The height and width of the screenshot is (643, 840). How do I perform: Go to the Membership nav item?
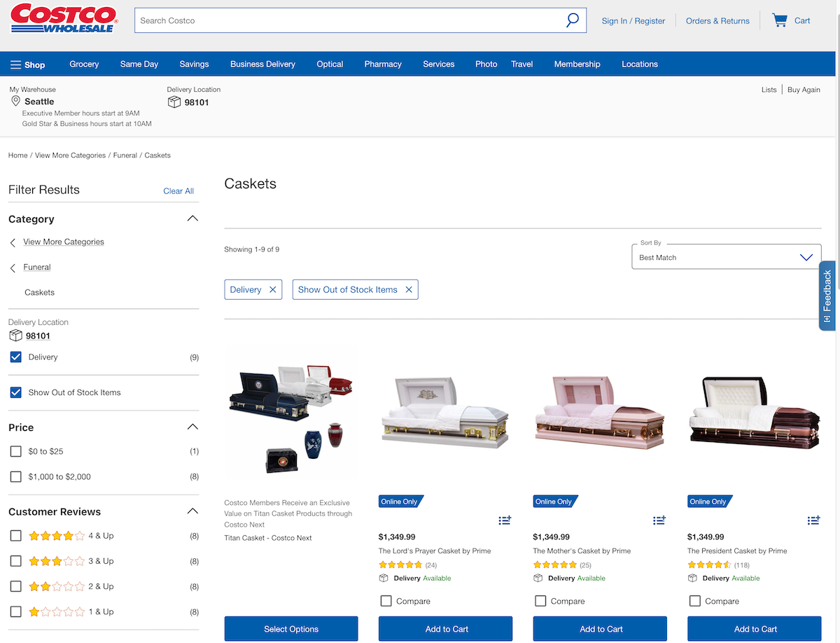click(x=577, y=64)
